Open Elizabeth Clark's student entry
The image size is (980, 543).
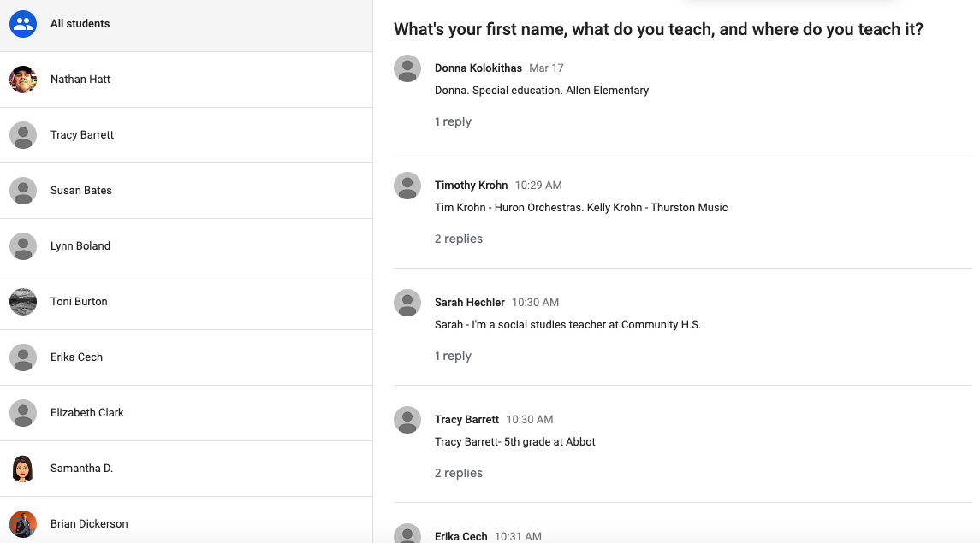coord(187,412)
